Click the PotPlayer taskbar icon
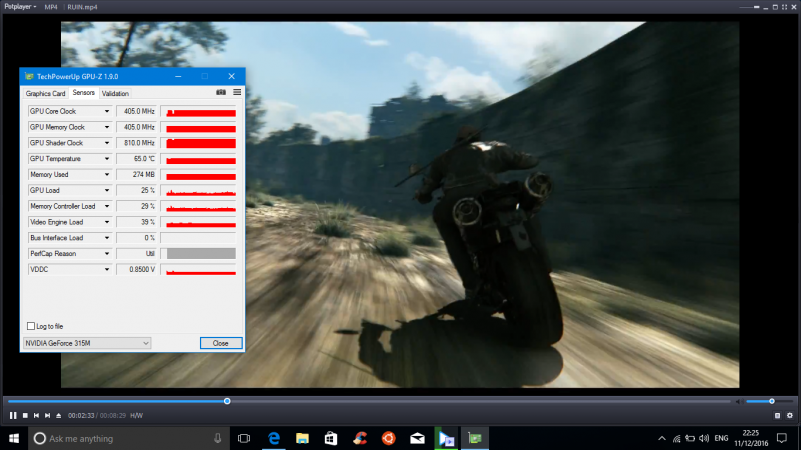This screenshot has width=801, height=450. 446,438
